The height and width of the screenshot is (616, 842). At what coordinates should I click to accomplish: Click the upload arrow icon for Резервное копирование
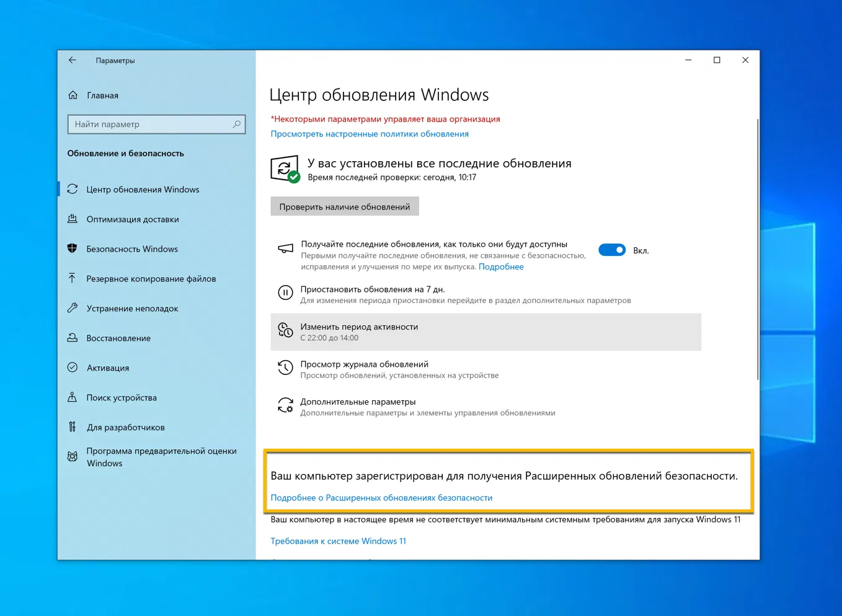click(x=73, y=278)
